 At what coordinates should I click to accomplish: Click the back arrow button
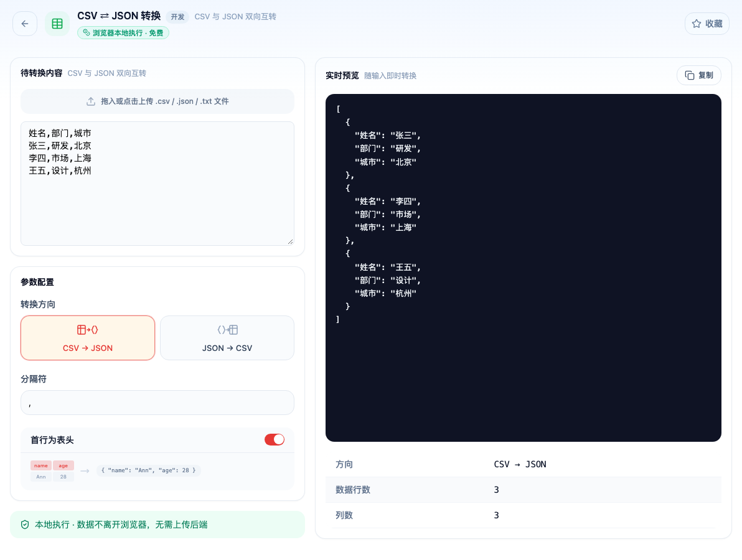coord(25,24)
